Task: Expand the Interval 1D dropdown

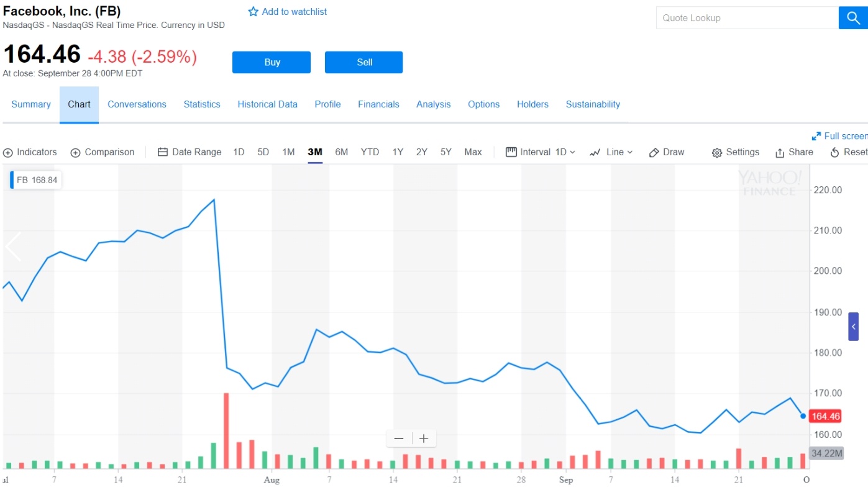Action: click(x=541, y=152)
